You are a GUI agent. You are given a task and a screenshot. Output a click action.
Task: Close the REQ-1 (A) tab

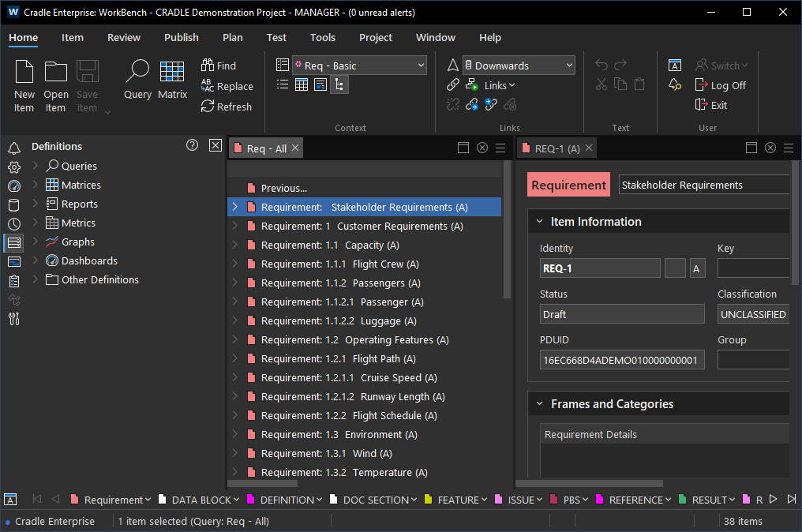coord(589,148)
